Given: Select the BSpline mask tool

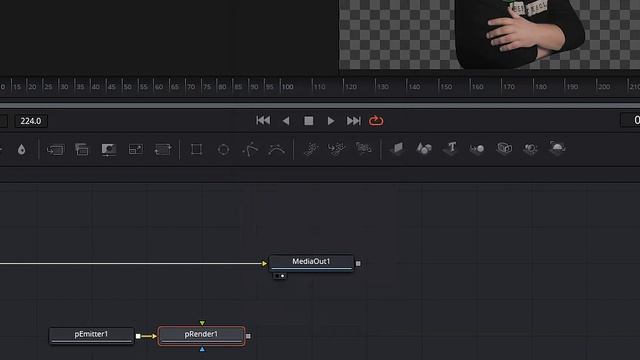Looking at the screenshot, I should pos(277,149).
